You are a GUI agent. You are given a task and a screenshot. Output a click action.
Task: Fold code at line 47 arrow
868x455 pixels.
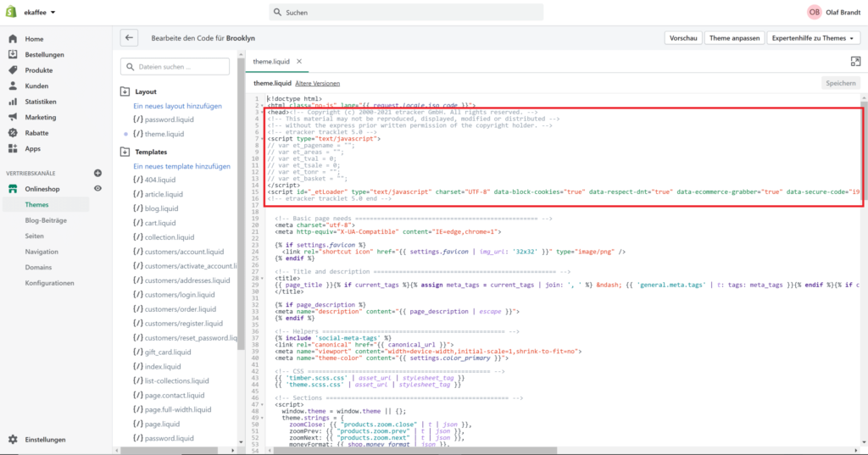[x=263, y=405]
